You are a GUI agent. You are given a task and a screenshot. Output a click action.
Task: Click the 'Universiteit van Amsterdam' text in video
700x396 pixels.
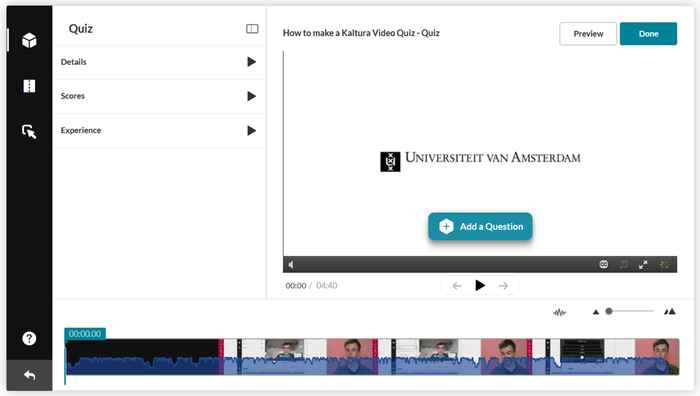click(x=493, y=158)
